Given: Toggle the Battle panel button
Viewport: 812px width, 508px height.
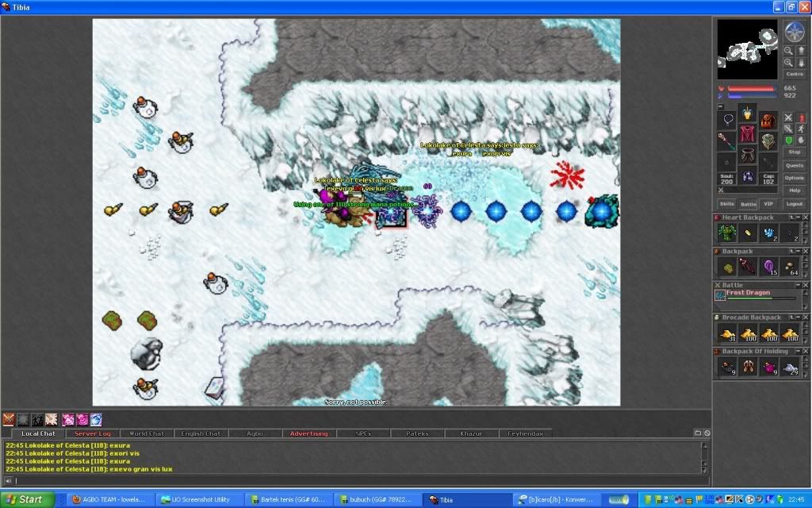Looking at the screenshot, I should tap(749, 204).
